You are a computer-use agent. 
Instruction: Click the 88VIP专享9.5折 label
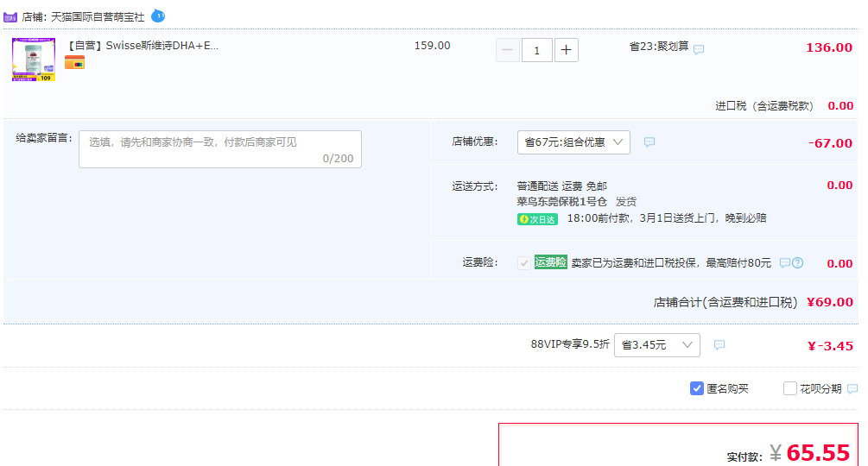(x=570, y=344)
